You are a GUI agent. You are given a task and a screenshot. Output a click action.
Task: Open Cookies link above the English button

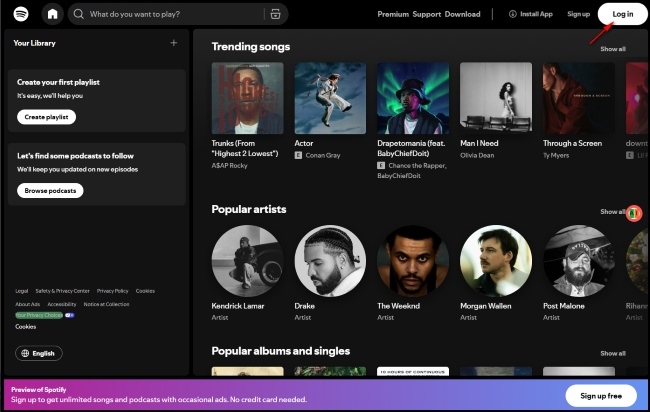(x=26, y=327)
